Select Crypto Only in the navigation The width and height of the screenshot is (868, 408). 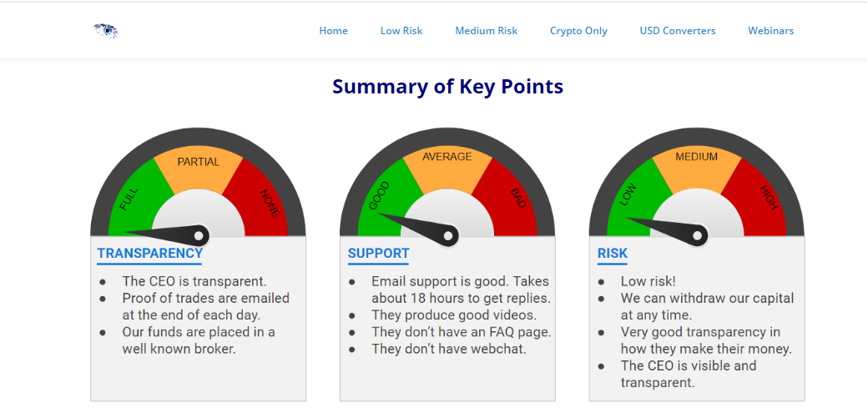click(x=578, y=31)
